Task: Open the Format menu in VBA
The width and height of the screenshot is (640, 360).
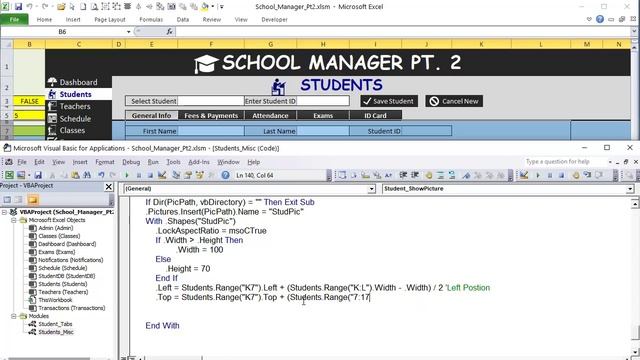Action: 105,162
